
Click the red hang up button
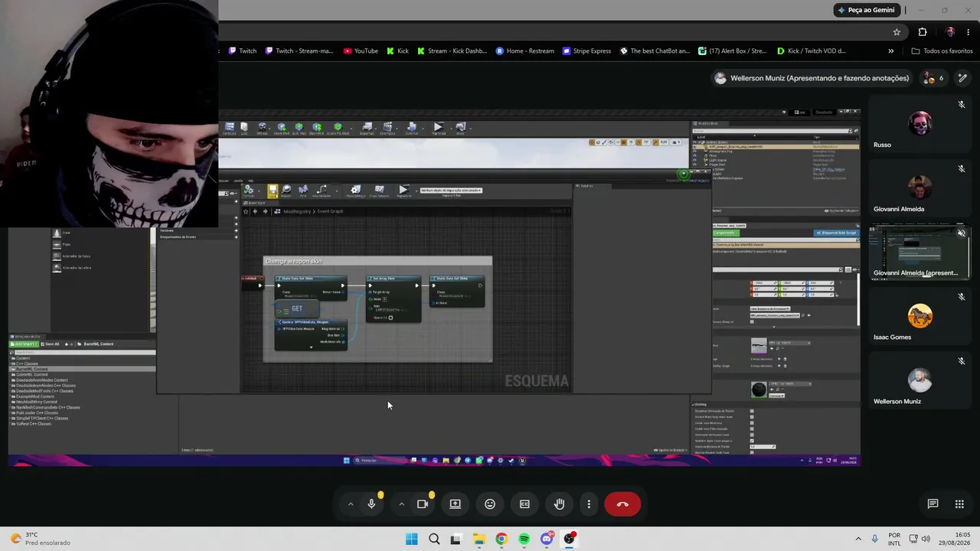[x=622, y=504]
